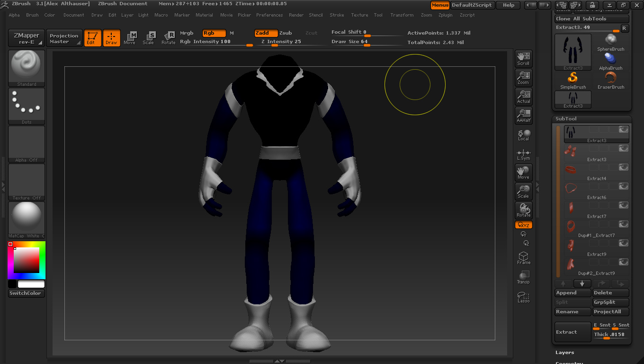The width and height of the screenshot is (644, 364).
Task: Expand the Layers palette section
Action: pyautogui.click(x=564, y=353)
